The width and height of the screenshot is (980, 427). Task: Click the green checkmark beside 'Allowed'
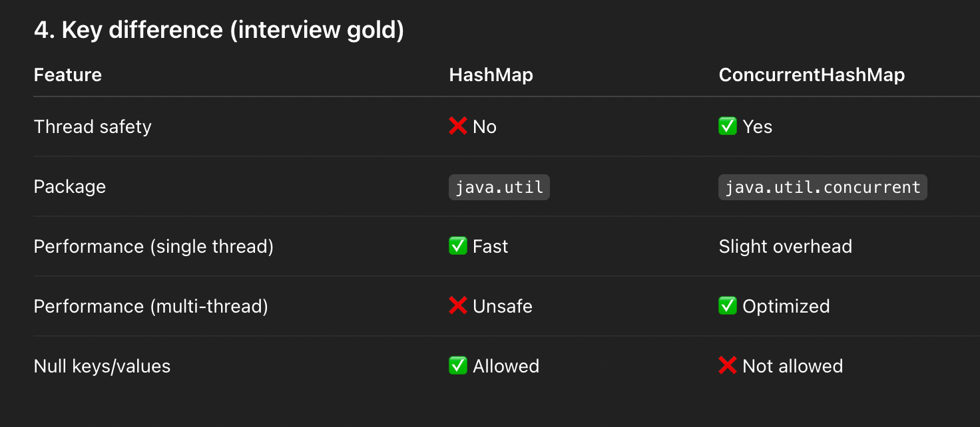[x=458, y=366]
